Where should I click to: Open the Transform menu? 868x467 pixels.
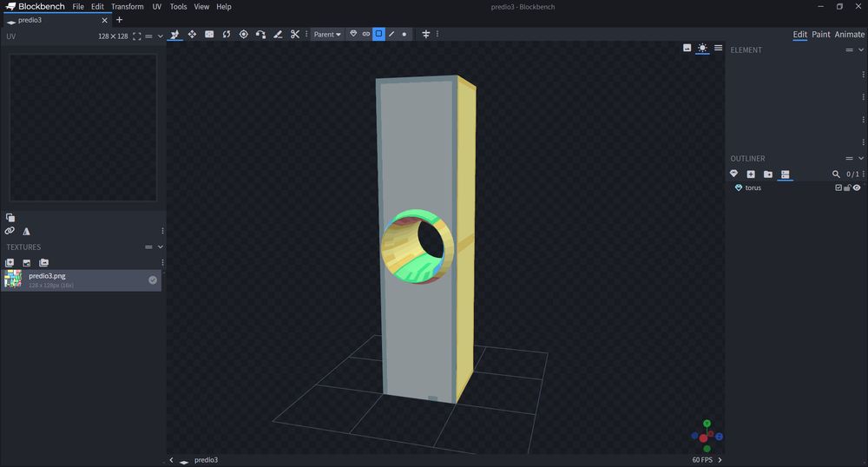(128, 7)
